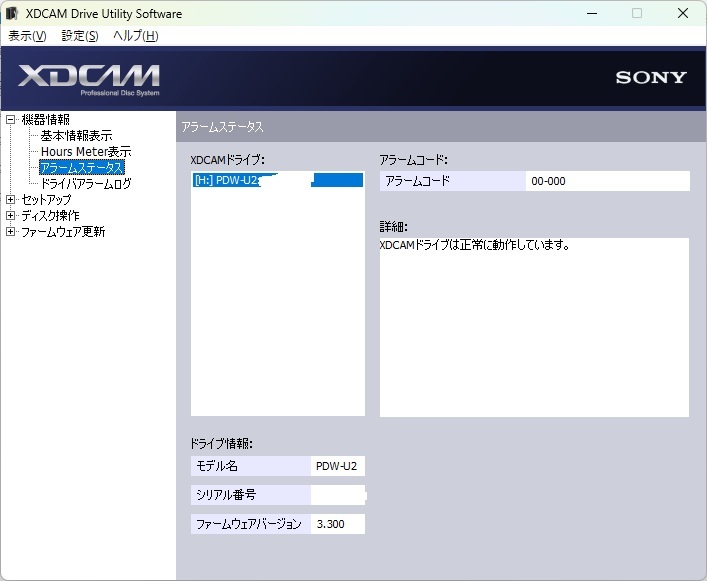Screen dimensions: 708x581
Task: Click the モデル名 row label
Action: click(x=251, y=466)
